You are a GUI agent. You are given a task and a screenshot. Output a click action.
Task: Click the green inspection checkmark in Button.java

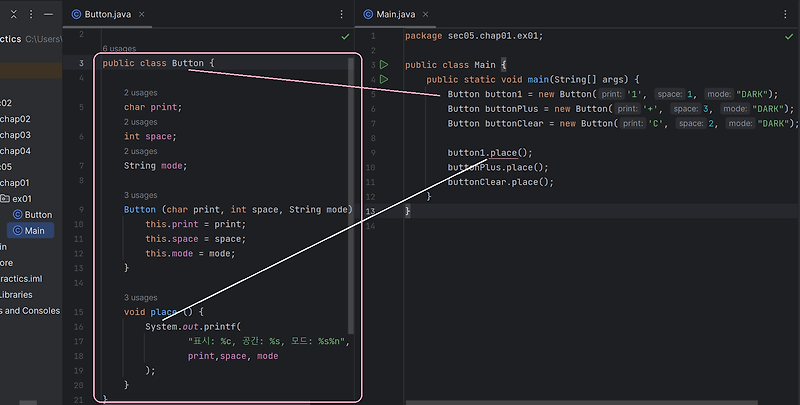pyautogui.click(x=345, y=36)
